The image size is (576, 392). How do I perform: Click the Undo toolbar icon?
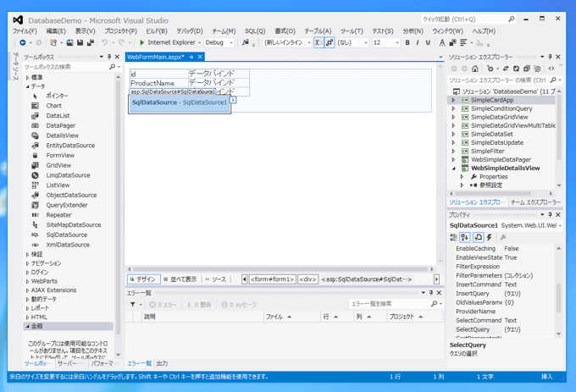(105, 42)
